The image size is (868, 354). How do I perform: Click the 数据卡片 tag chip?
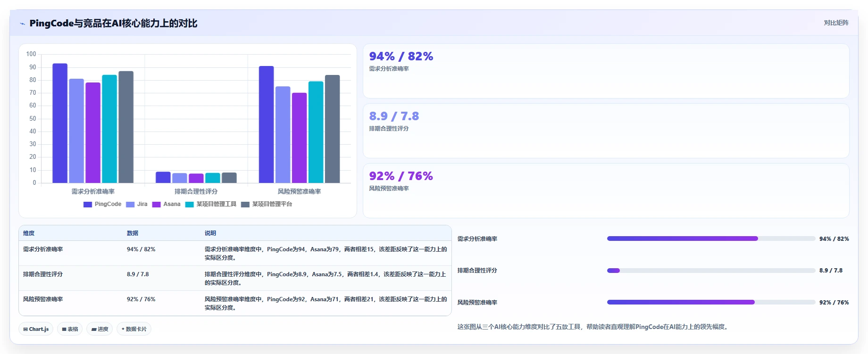[134, 329]
